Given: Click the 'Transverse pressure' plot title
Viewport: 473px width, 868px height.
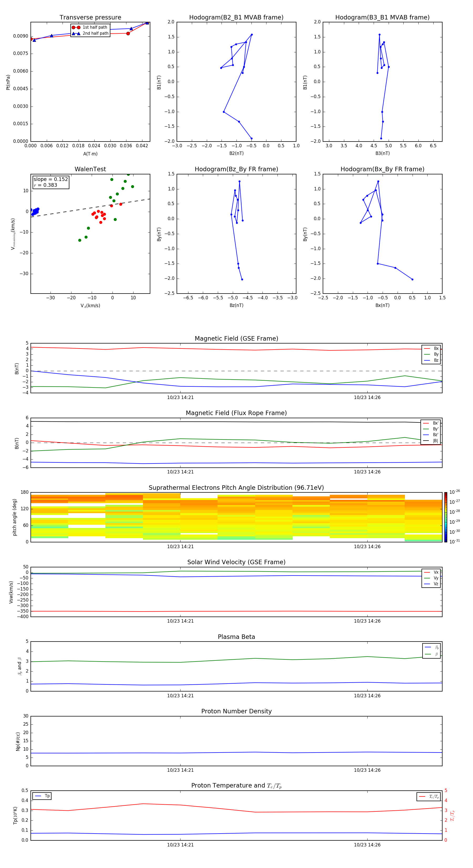Looking at the screenshot, I should pos(90,17).
